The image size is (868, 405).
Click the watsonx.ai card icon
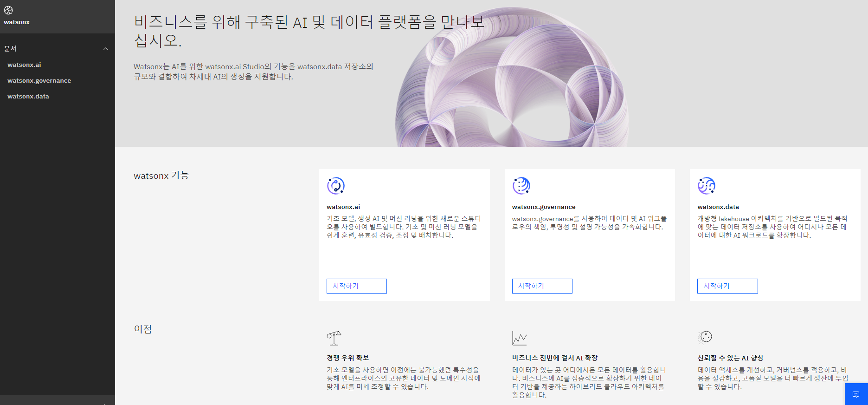(336, 186)
